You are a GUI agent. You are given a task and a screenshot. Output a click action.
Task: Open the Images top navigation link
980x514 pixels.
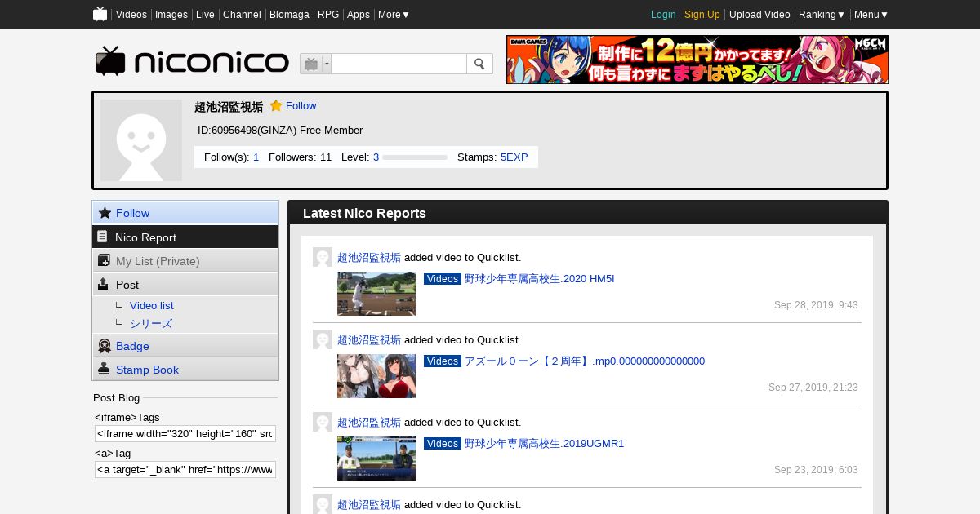tap(171, 15)
